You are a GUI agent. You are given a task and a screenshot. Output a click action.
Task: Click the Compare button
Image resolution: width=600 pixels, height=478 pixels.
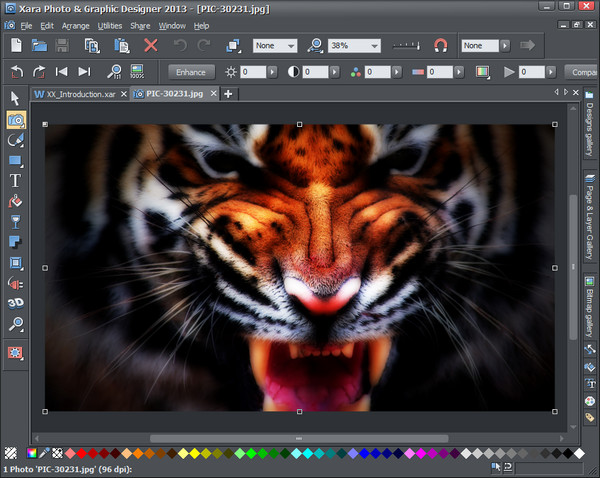582,72
